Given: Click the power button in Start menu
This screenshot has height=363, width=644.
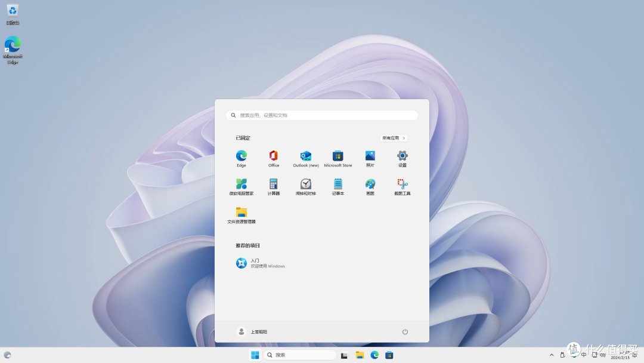Looking at the screenshot, I should (405, 332).
